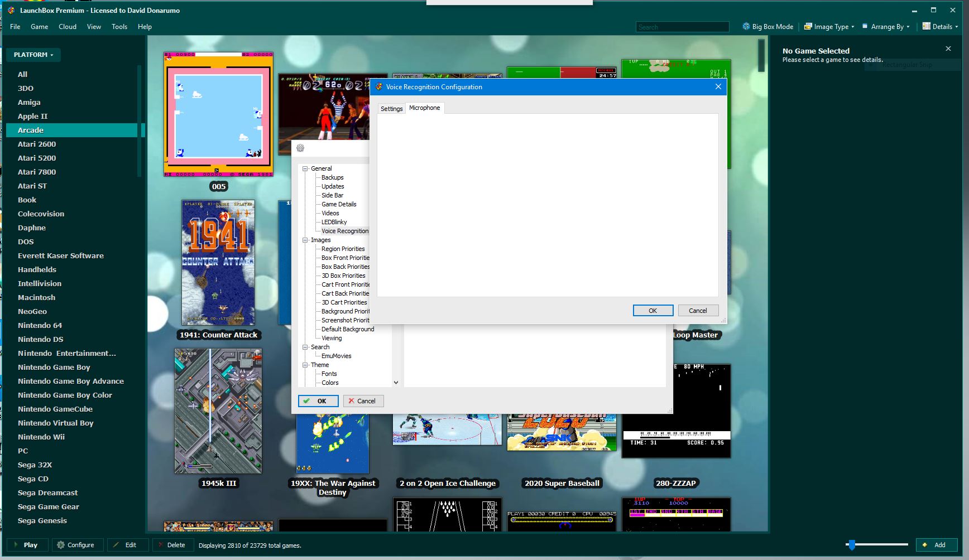Image resolution: width=969 pixels, height=560 pixels.
Task: Open the Arrange By dropdown
Action: (886, 27)
